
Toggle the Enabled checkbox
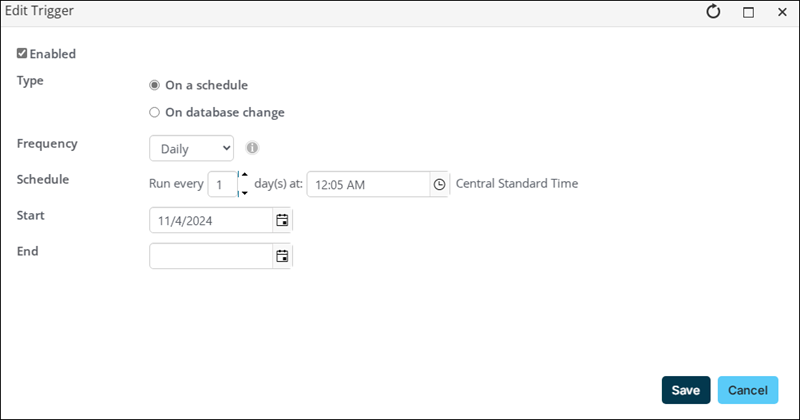tap(21, 53)
